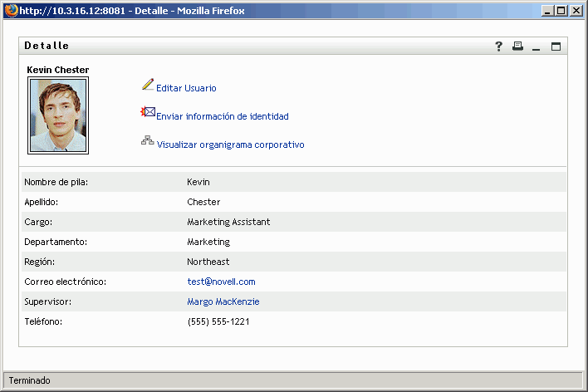Click the Kevin Chester name heading
The image size is (588, 392).
click(x=58, y=70)
